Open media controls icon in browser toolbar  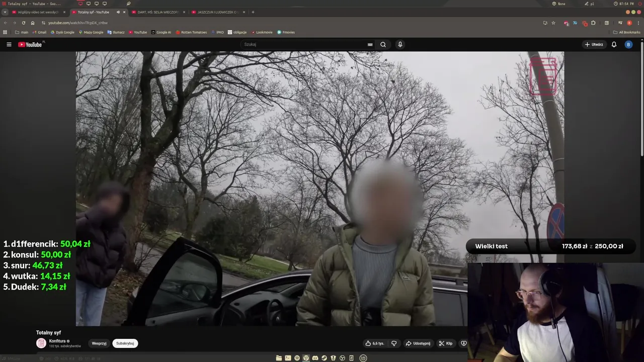point(620,23)
